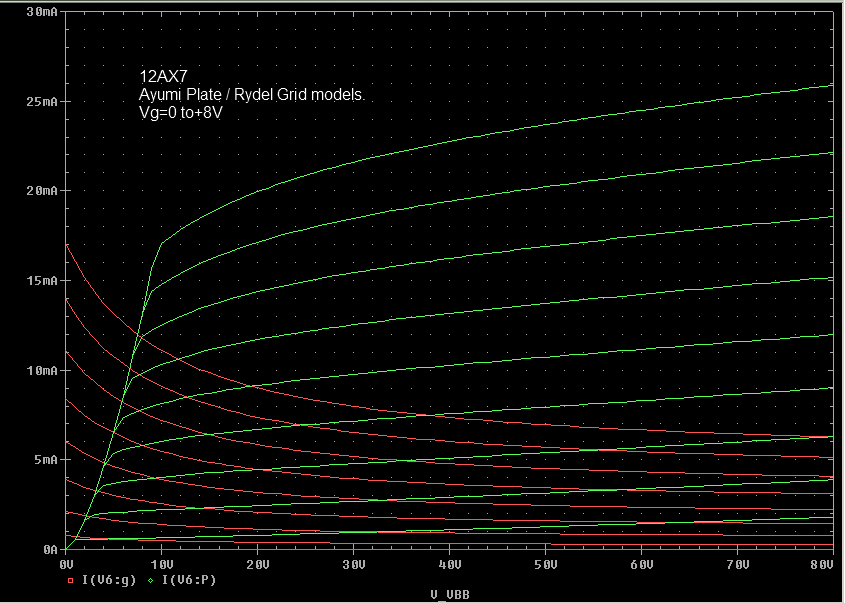Click the 50V x-axis label
846x603 pixels.
tap(546, 565)
